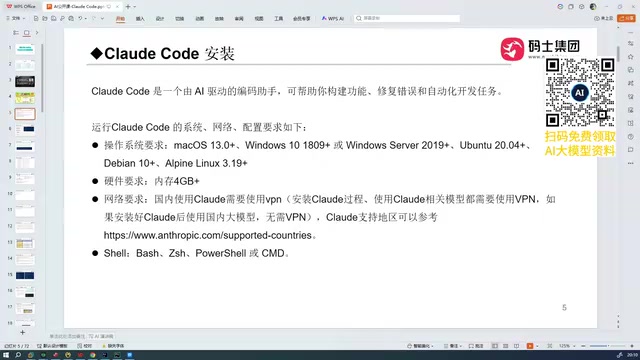Collapse the slide panel with the chevron
Image resolution: width=640 pixels, height=360 pixels.
[37, 33]
